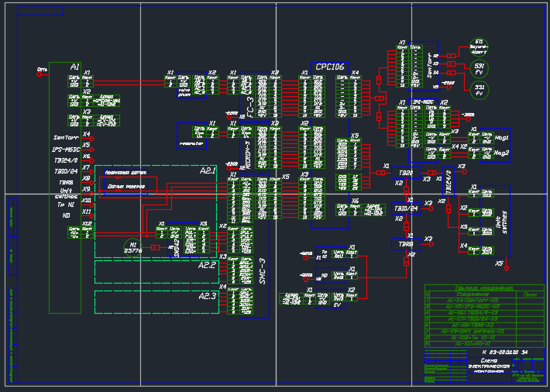Select the A2.1 dashed group label
The image size is (550, 392).
(x=208, y=170)
